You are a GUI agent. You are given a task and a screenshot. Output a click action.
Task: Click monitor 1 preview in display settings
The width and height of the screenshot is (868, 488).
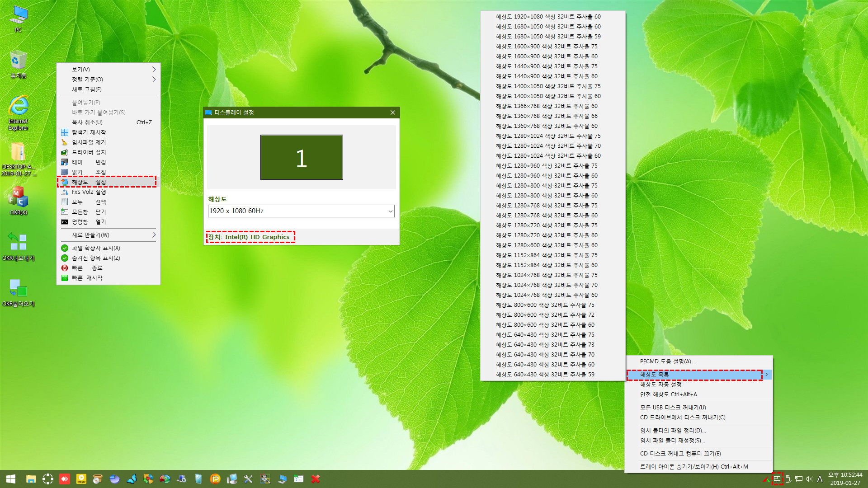[x=302, y=157]
